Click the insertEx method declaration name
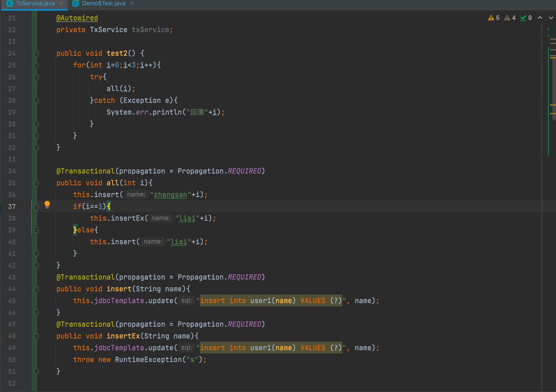Screen dimensions: 556x392 [x=123, y=336]
